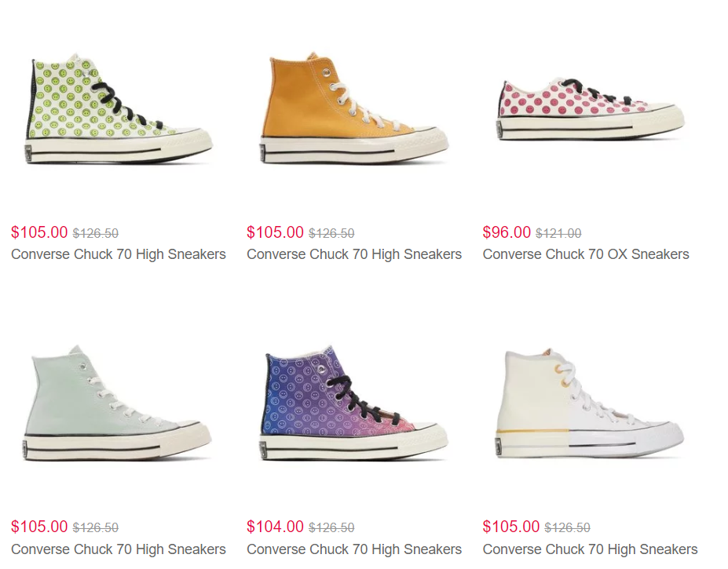Select the orange high-top sneaker image
The width and height of the screenshot is (728, 569).
click(353, 108)
